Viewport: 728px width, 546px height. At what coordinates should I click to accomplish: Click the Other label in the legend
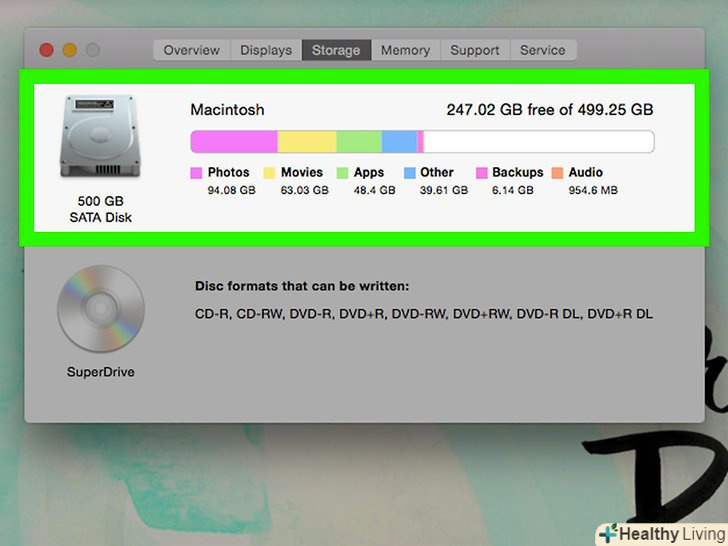(x=436, y=172)
